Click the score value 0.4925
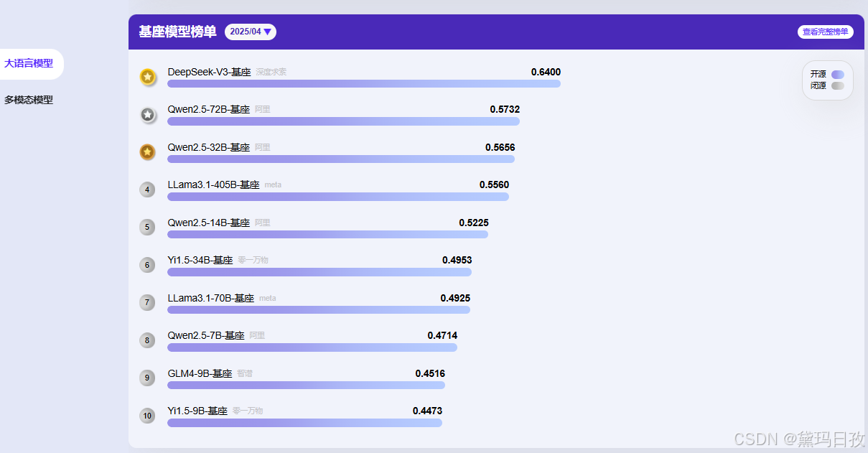Screen dimensions: 868x453 click(455, 298)
